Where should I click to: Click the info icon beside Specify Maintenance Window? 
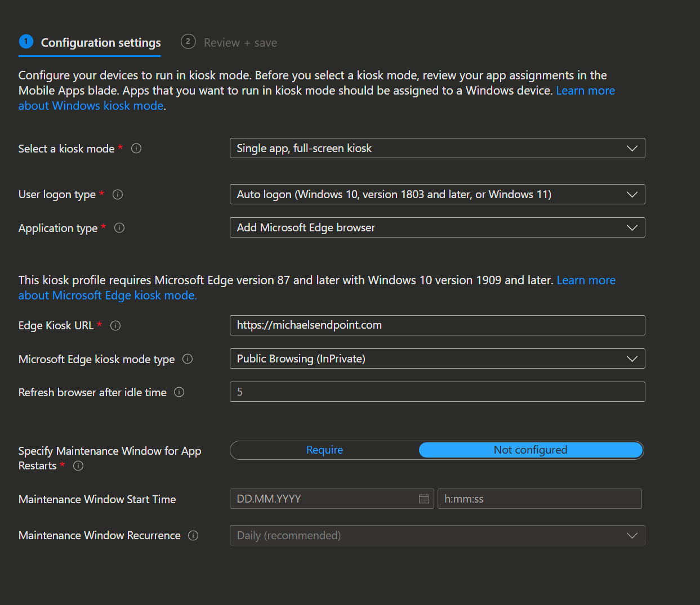(x=78, y=465)
